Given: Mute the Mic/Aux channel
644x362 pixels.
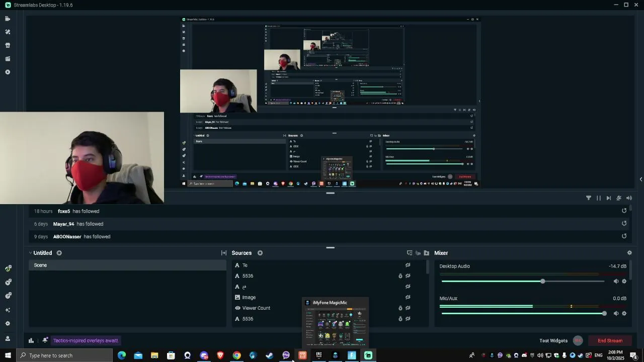Looking at the screenshot, I should coord(616,313).
